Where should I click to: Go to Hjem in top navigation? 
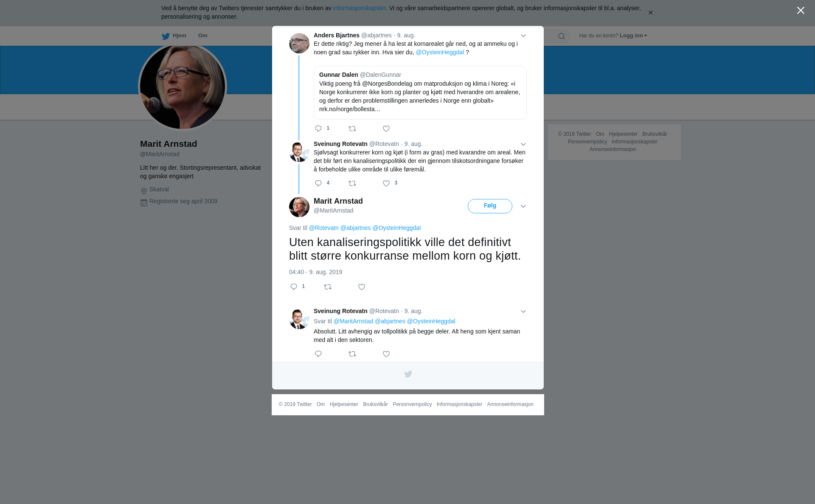click(174, 36)
